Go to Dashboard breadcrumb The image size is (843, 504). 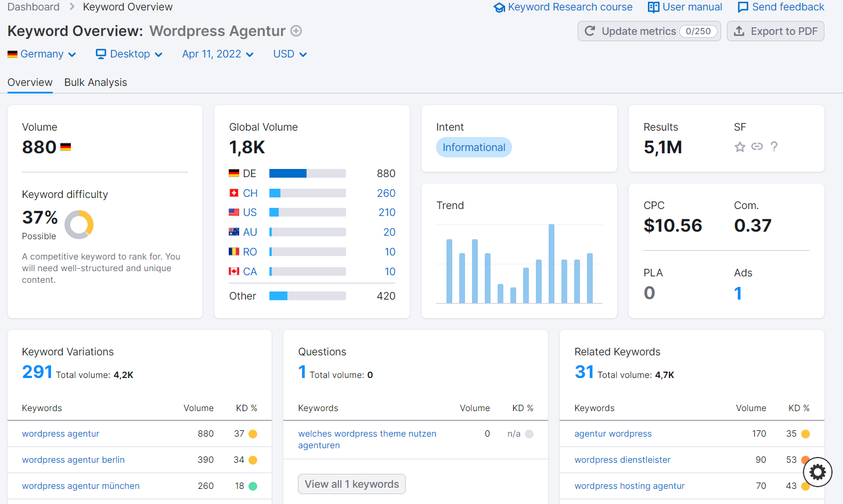pyautogui.click(x=34, y=7)
